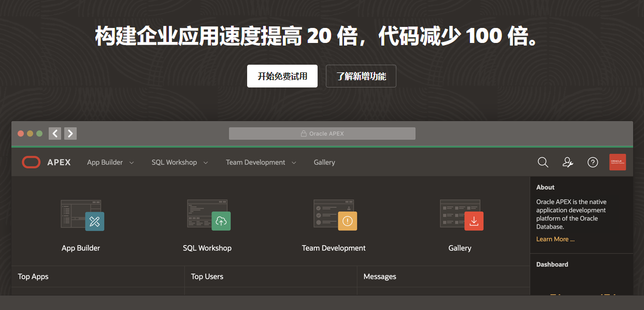Click the SQL Workshop cloud upload icon
Viewport: 644px width, 310px height.
pos(221,221)
